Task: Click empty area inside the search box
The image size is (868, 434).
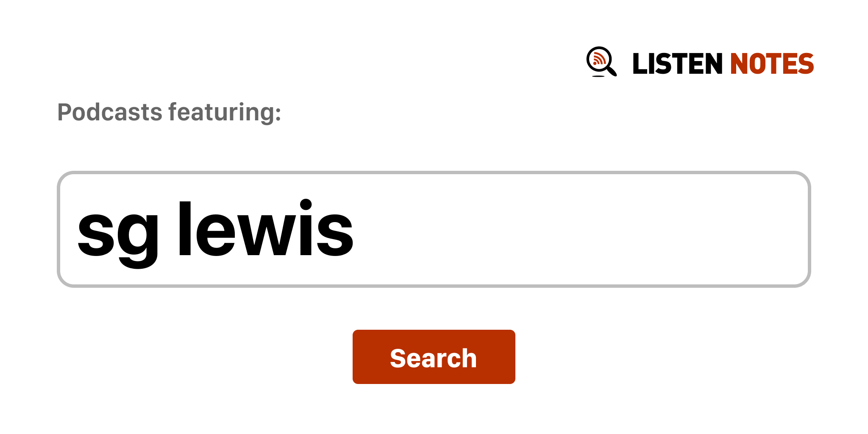Action: (x=581, y=229)
